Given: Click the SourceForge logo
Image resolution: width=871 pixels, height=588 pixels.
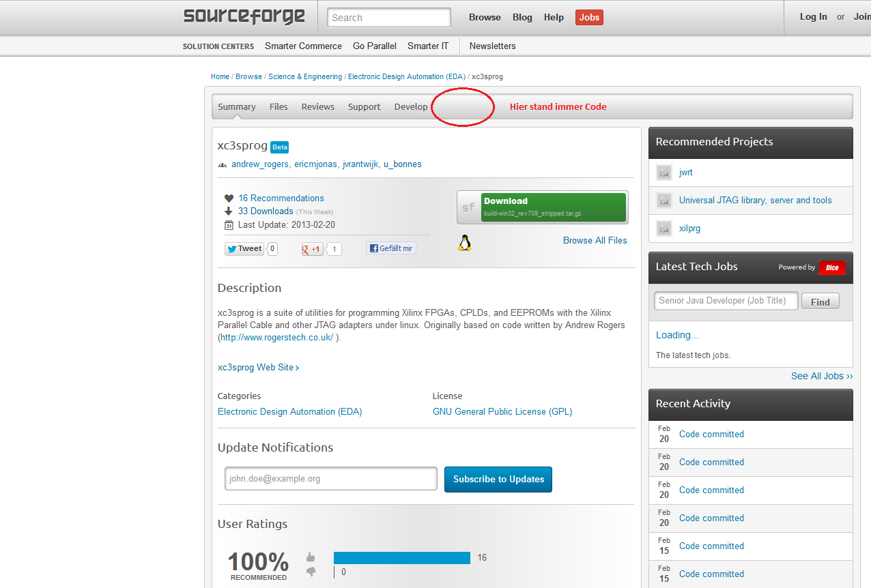Looking at the screenshot, I should (244, 16).
